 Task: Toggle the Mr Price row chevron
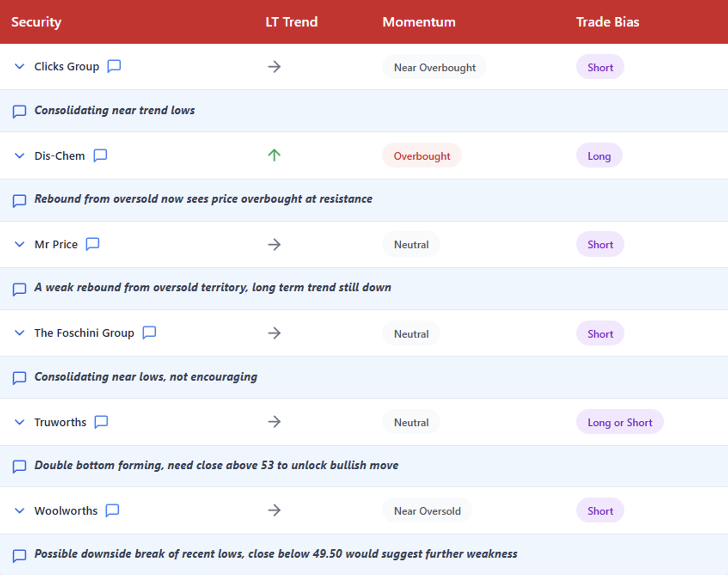pos(20,244)
